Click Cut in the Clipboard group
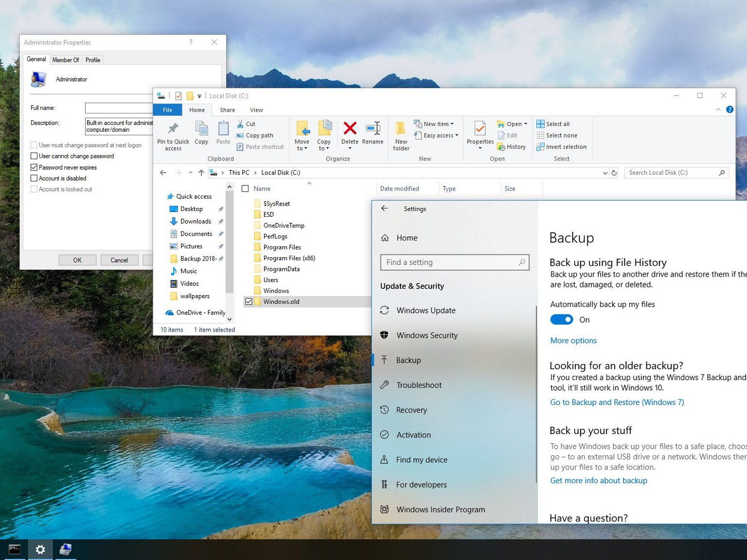The height and width of the screenshot is (560, 747). pyautogui.click(x=246, y=124)
